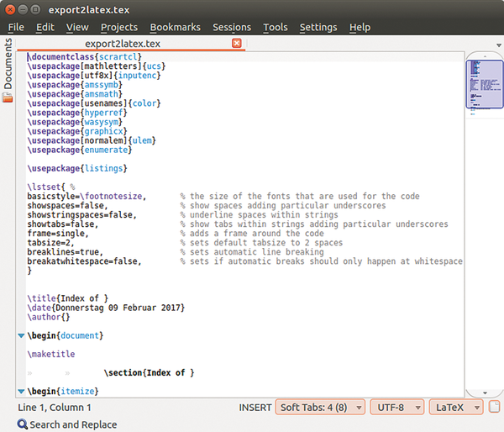Click the \documentclass{scrartcl} line
504x432 pixels.
[x=84, y=57]
